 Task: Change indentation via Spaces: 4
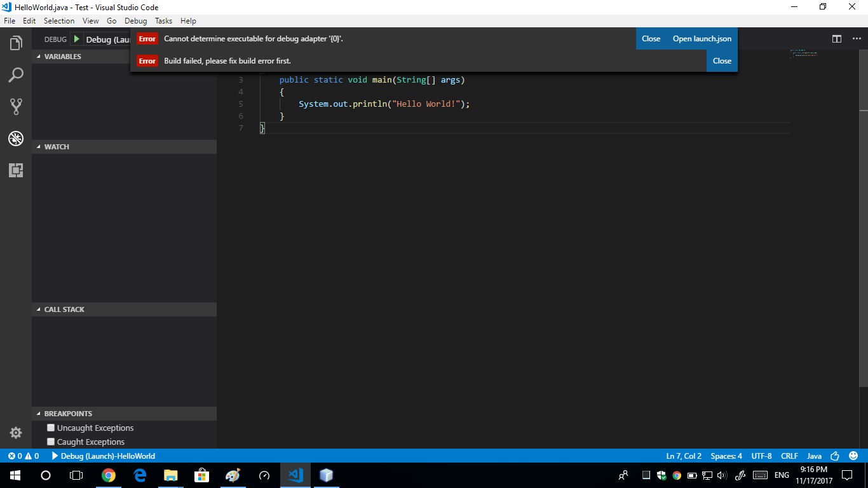click(x=726, y=456)
